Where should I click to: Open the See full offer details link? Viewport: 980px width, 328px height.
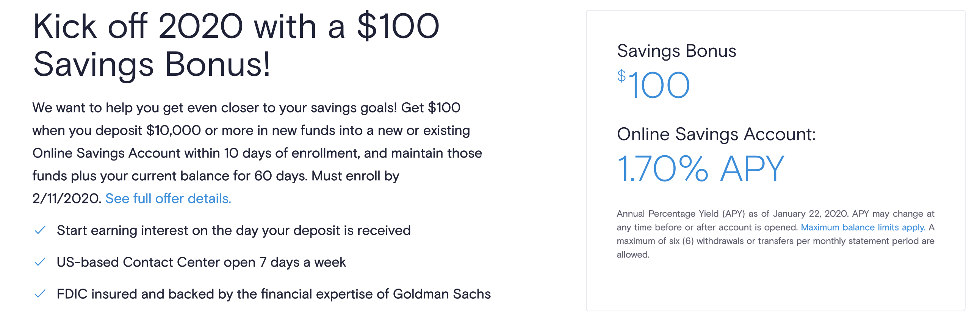[168, 198]
